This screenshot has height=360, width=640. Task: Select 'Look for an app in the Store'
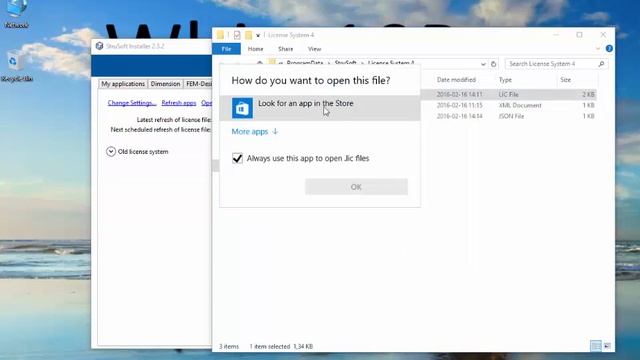pos(320,108)
